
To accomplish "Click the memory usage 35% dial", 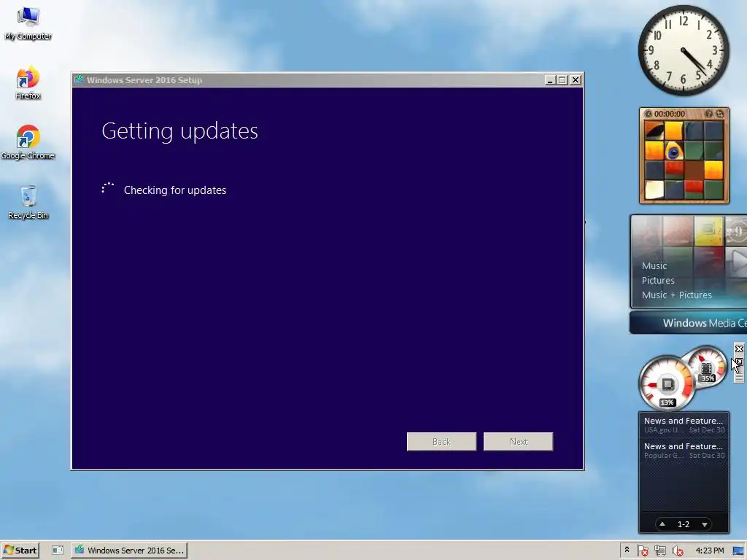I will (x=707, y=367).
